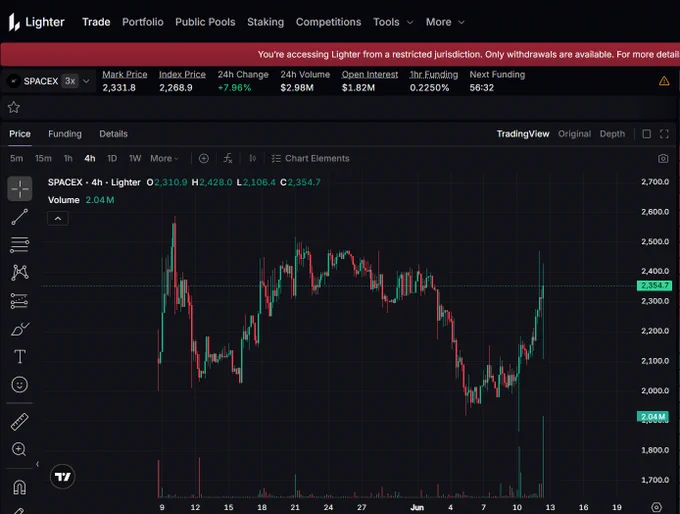Change the candlestick chart style

coord(252,159)
